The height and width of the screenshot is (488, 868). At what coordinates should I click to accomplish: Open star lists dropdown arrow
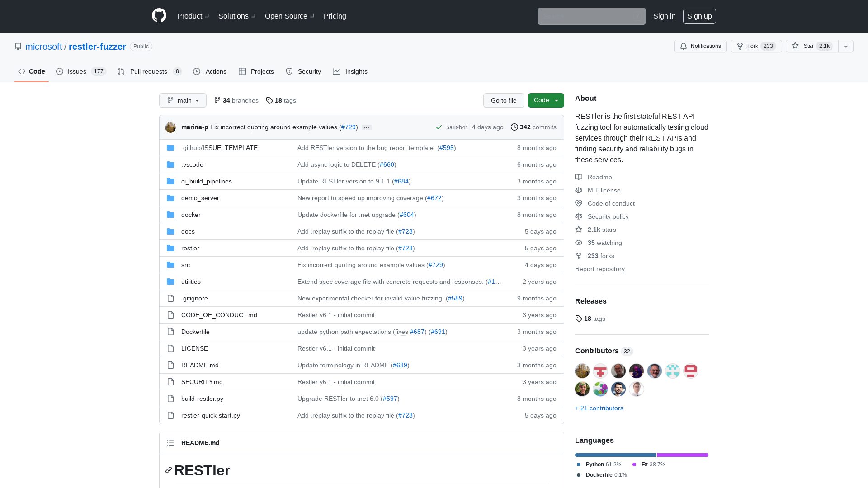[846, 46]
